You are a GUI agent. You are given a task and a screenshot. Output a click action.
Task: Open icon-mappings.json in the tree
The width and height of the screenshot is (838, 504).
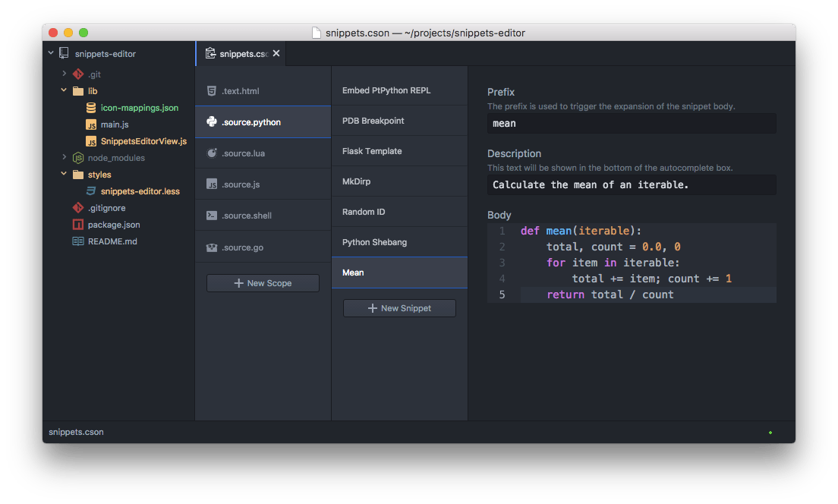click(x=140, y=108)
